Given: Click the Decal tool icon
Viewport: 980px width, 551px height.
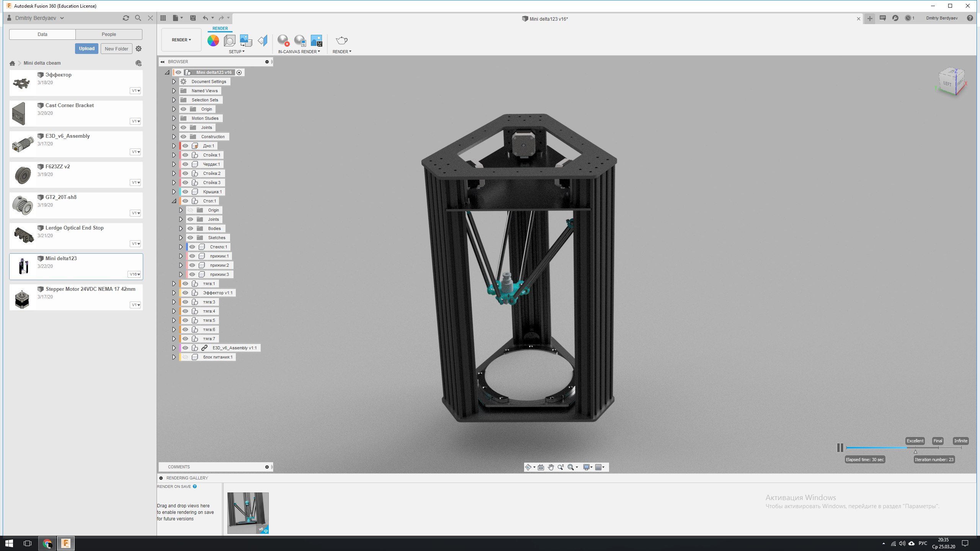Looking at the screenshot, I should click(246, 40).
